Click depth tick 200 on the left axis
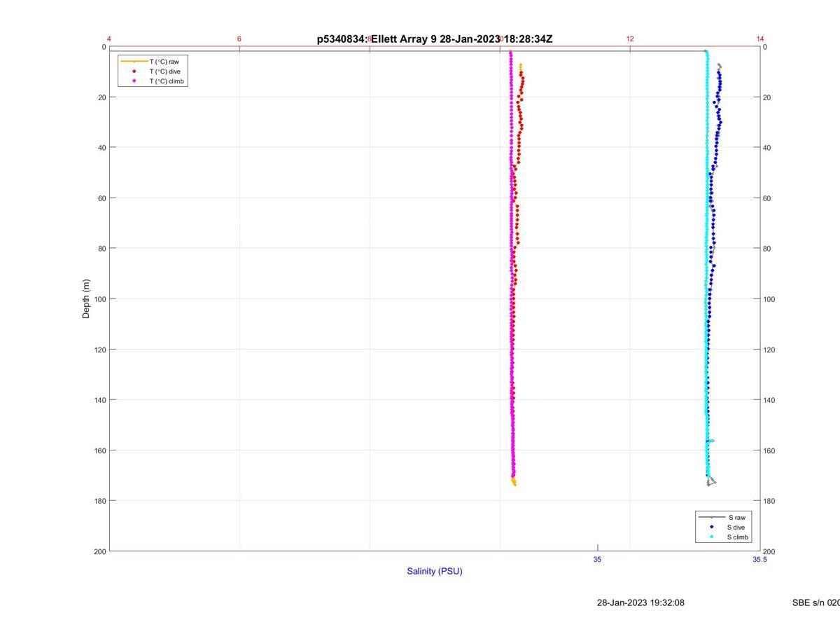 point(100,551)
